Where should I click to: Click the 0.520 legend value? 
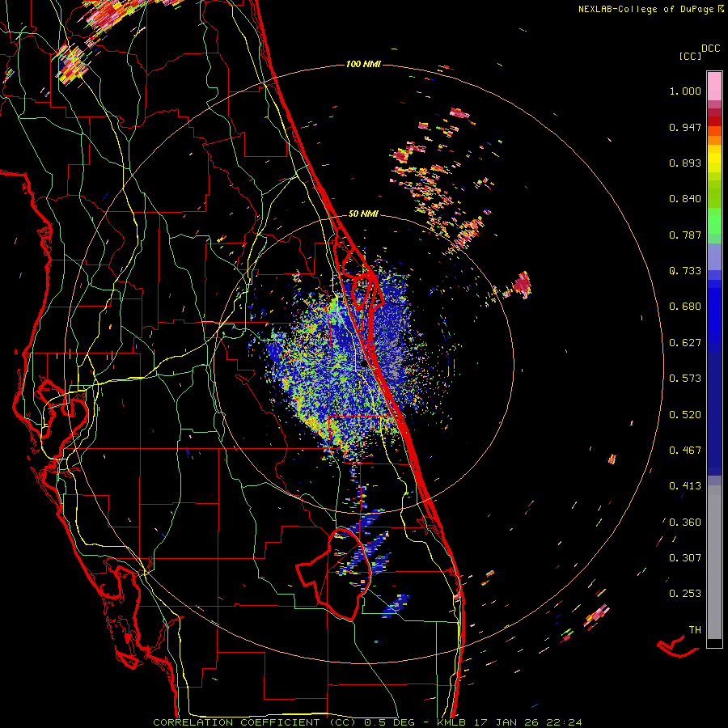[685, 415]
